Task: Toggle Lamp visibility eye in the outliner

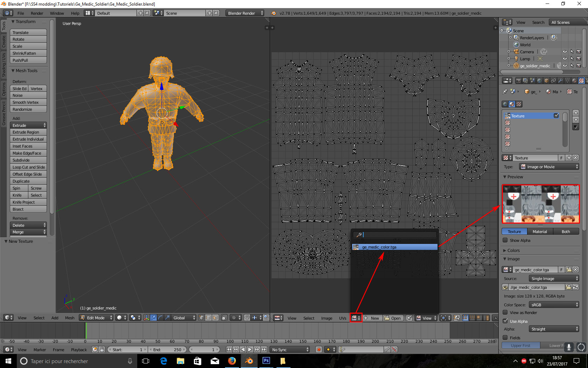Action: [565, 59]
